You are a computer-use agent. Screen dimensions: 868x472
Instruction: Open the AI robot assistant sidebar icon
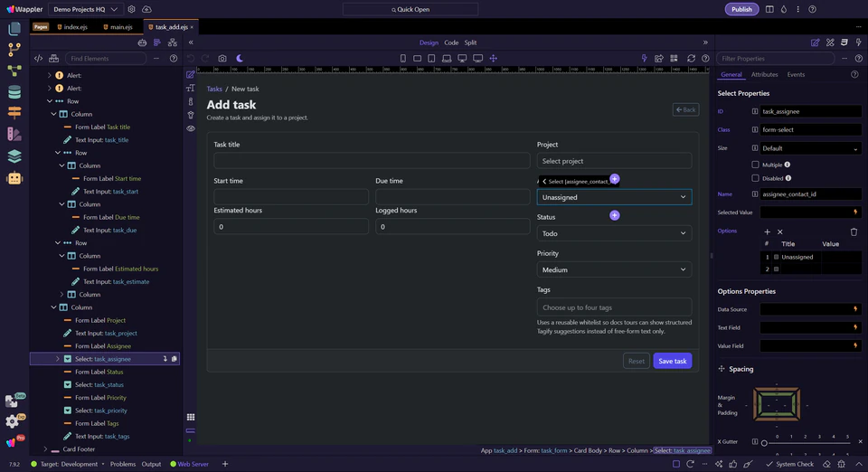click(x=14, y=178)
